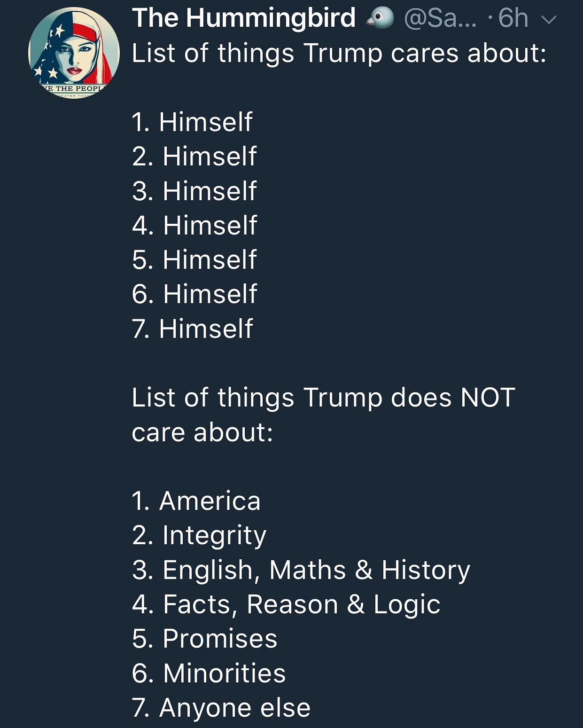Open The Hummingbird's profile picture
Image resolution: width=583 pixels, height=728 pixels.
74,53
